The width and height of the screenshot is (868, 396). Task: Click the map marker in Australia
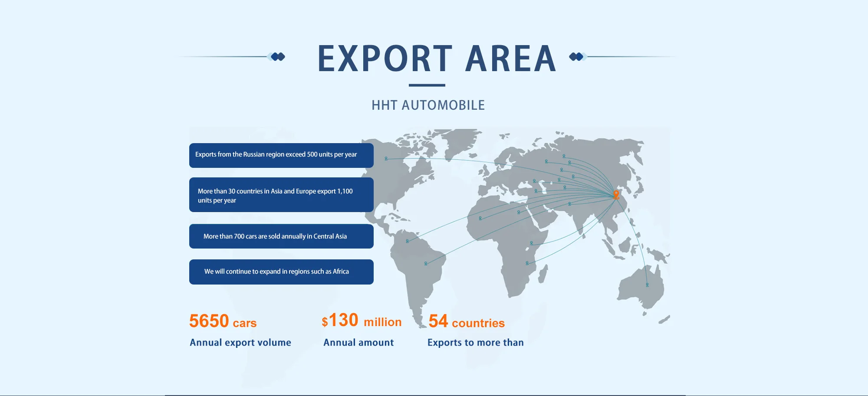[x=647, y=285]
